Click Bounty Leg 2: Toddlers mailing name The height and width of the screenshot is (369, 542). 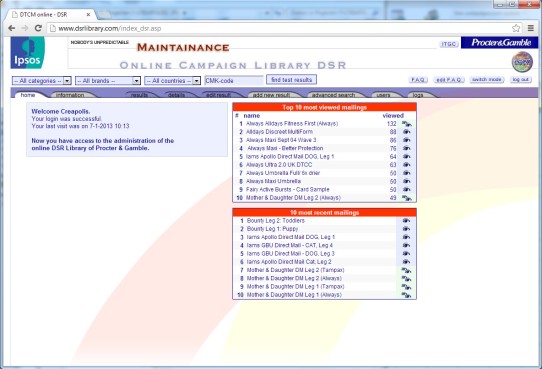point(276,221)
